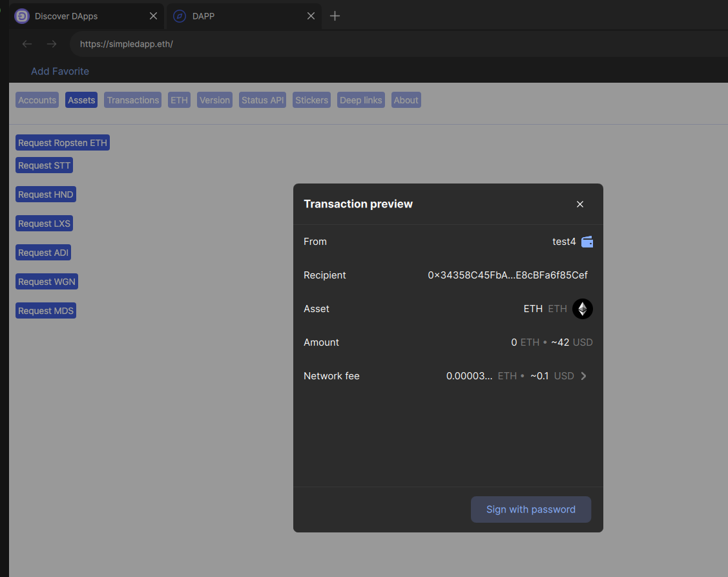This screenshot has width=728, height=577.
Task: Open a new browser tab with plus icon
Action: tap(335, 16)
